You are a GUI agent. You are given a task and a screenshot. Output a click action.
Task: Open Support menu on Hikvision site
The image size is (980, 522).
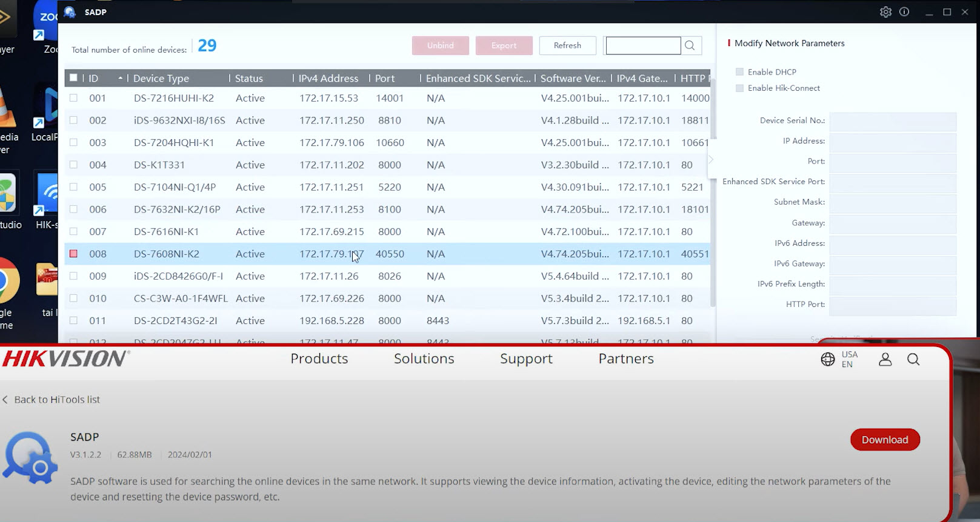tap(526, 359)
